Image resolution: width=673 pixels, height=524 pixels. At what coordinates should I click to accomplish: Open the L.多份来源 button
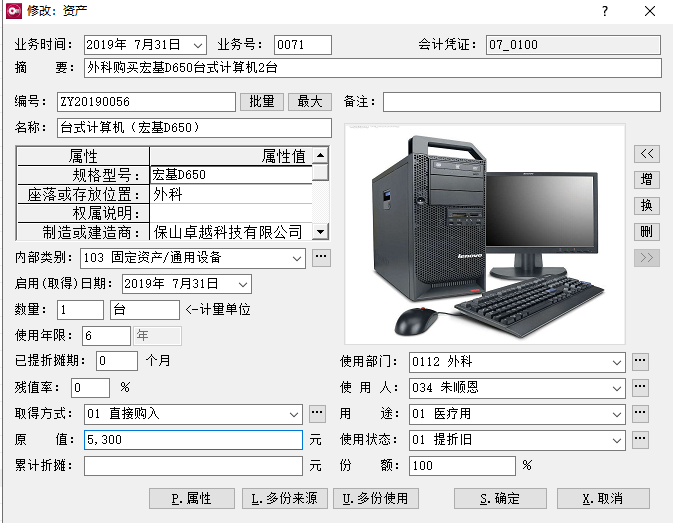coord(285,498)
